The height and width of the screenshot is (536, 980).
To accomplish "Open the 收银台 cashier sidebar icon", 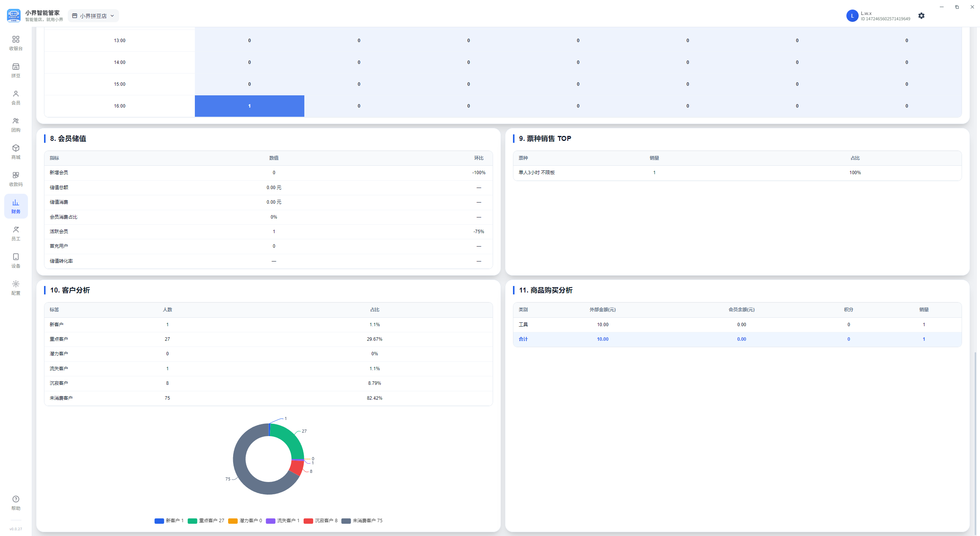I will 16,43.
